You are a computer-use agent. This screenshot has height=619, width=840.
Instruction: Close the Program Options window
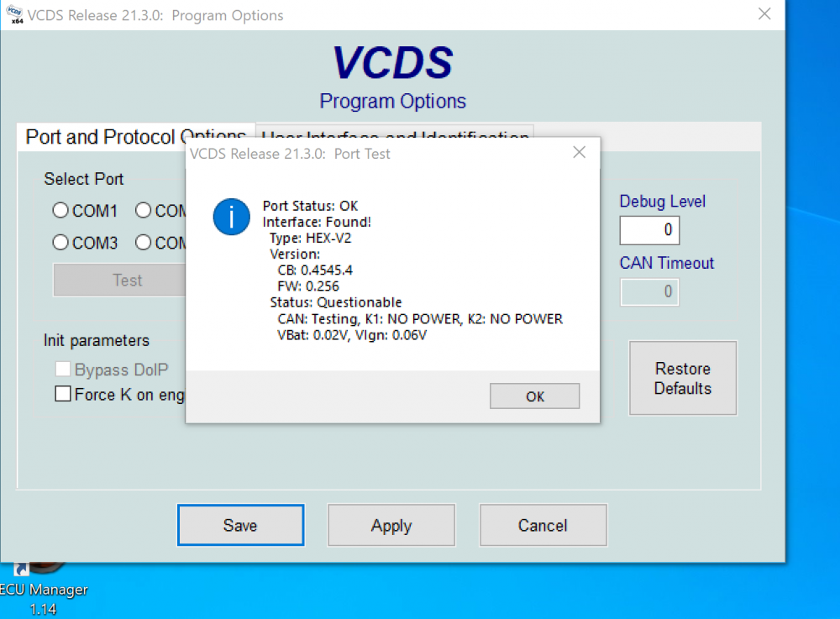coord(764,14)
